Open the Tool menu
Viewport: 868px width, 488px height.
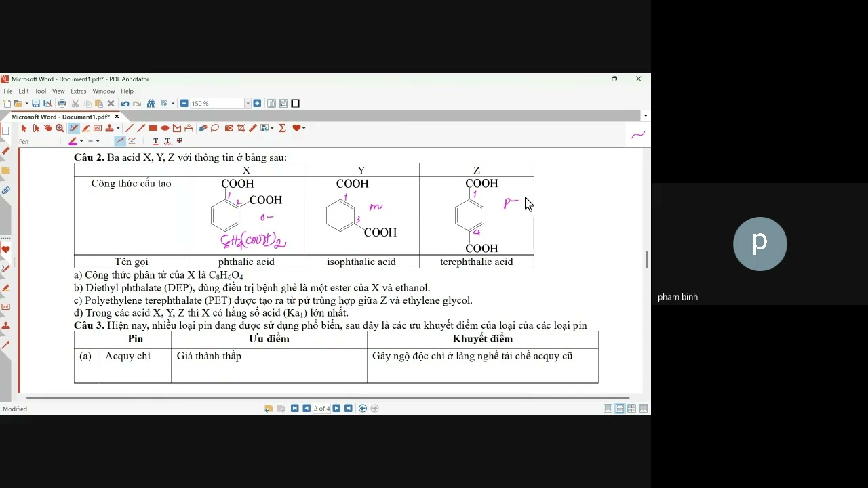pos(41,91)
